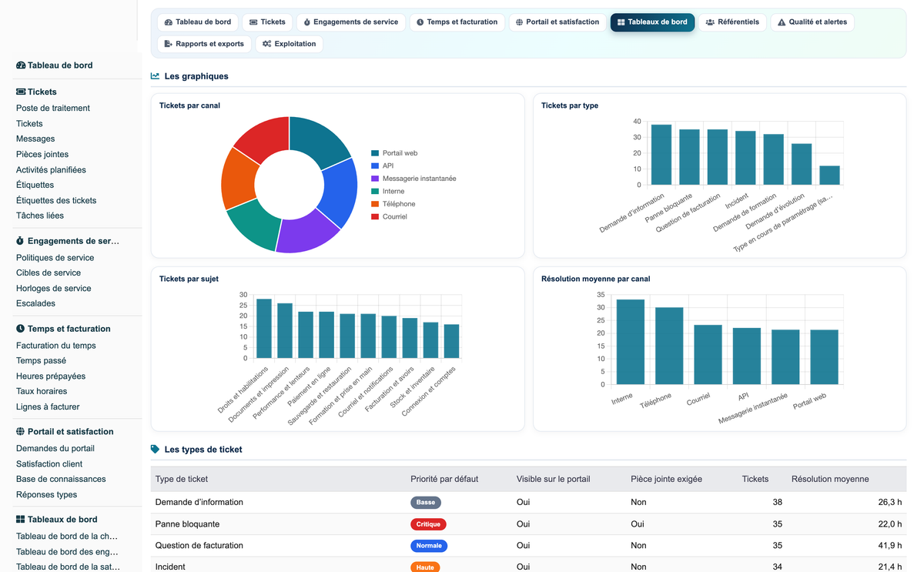924x572 pixels.
Task: Open the Escalades sidebar link
Action: 35,303
